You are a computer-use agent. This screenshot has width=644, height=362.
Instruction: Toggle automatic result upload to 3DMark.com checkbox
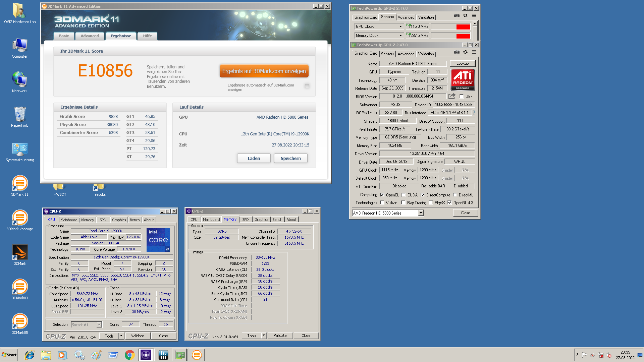pyautogui.click(x=307, y=86)
